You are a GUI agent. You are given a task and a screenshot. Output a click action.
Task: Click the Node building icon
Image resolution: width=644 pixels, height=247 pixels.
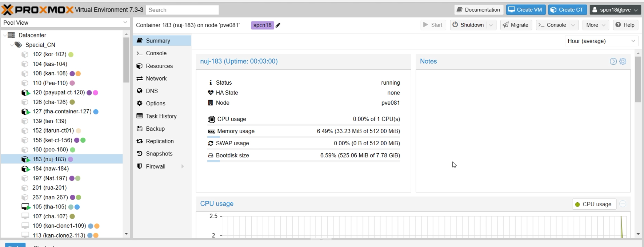point(211,103)
